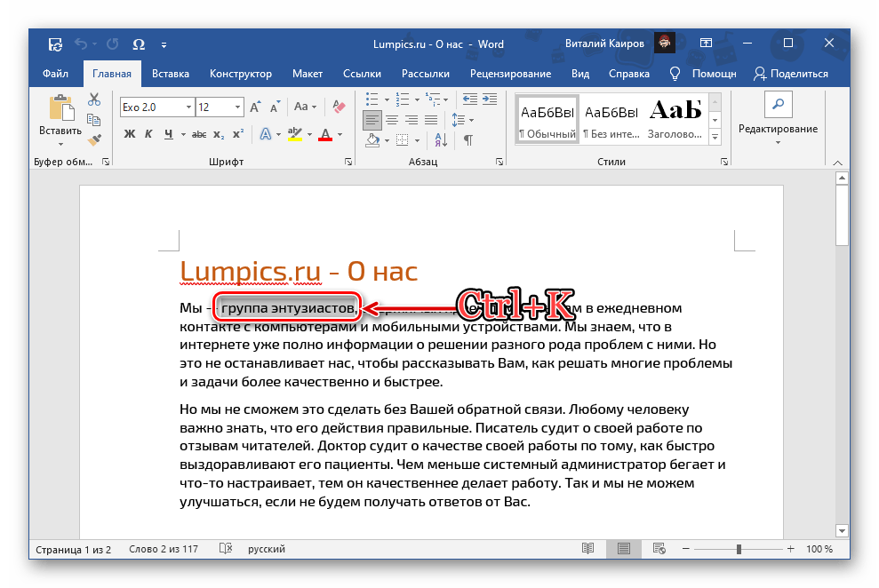Switch to Read Mode view icon

(588, 549)
